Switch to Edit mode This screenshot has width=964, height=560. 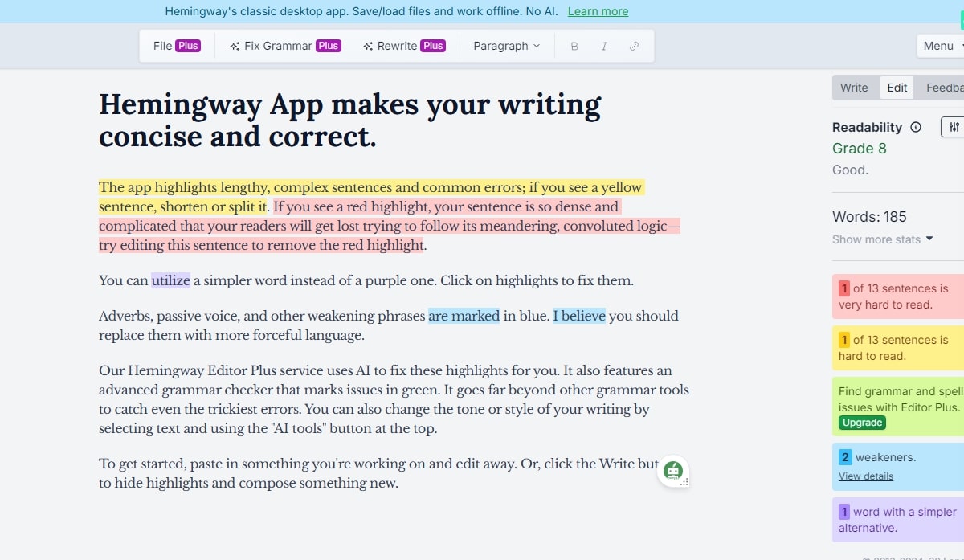(897, 88)
